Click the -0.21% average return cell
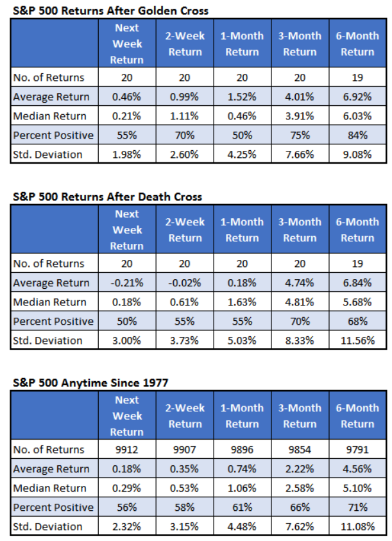Image resolution: width=392 pixels, height=541 pixels. pos(127,283)
